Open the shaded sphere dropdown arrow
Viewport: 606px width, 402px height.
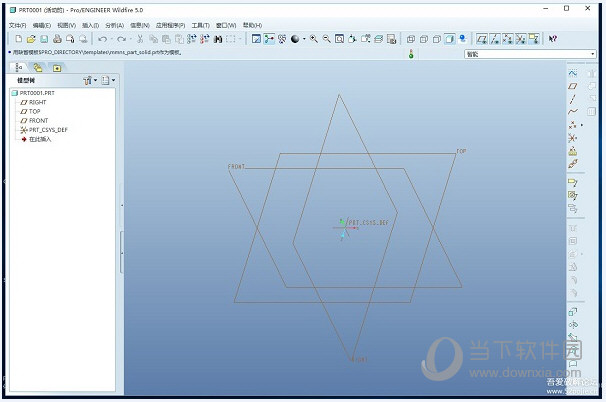click(304, 39)
